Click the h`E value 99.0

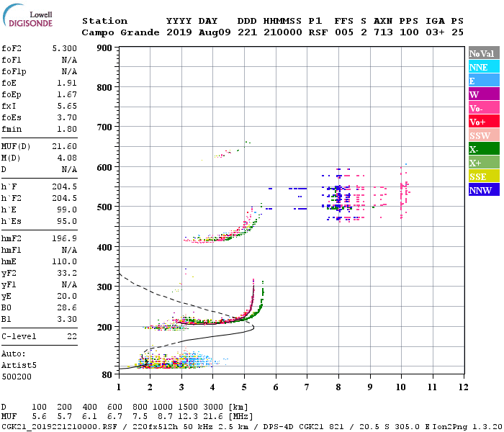click(67, 210)
